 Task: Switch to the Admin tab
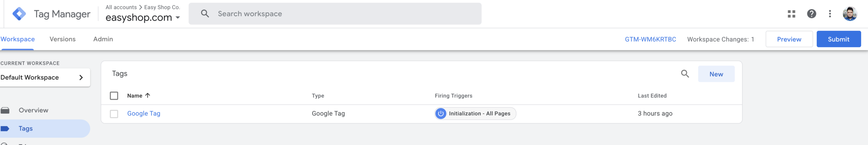pos(103,39)
